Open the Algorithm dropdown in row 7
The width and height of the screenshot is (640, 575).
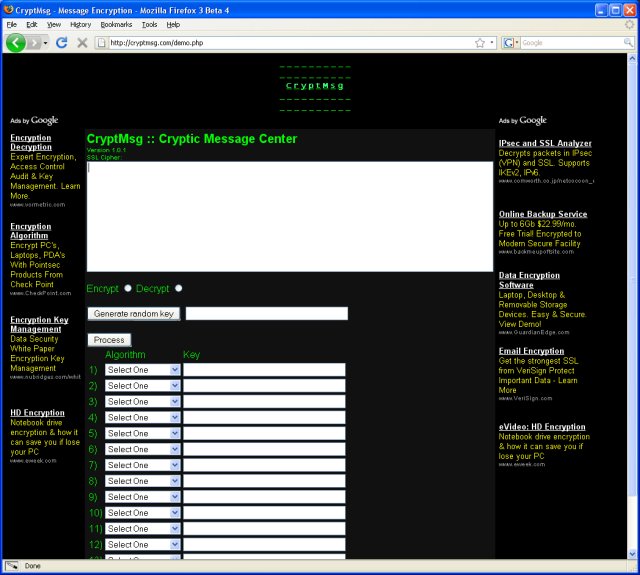pos(142,465)
